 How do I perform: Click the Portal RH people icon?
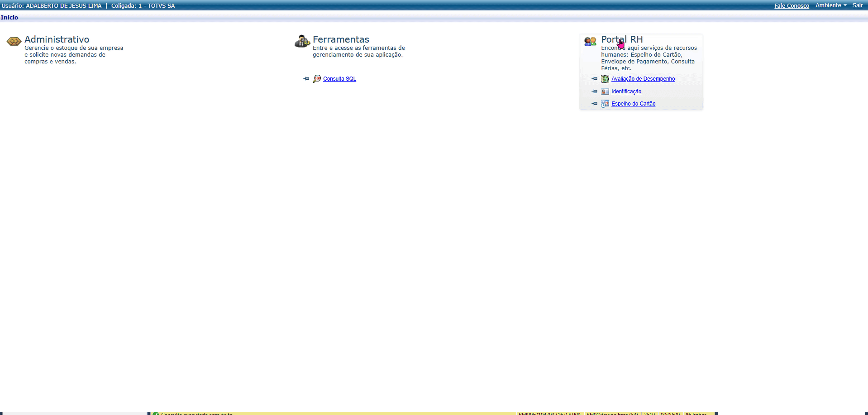[590, 42]
